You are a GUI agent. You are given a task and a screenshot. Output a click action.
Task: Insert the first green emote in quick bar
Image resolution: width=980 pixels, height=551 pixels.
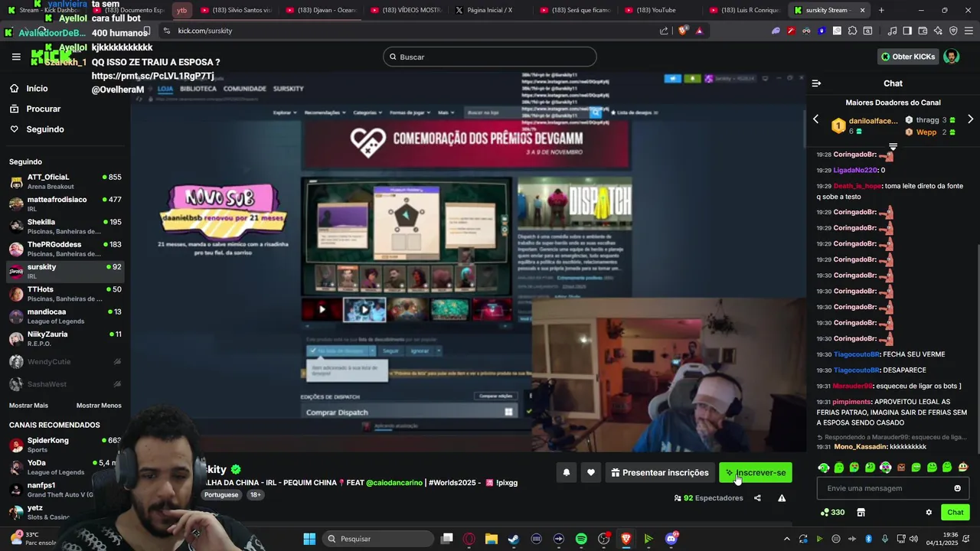[x=824, y=468]
